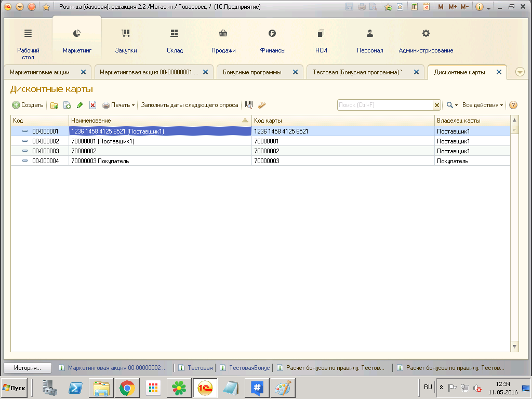Clear the search field with X button

coord(436,105)
